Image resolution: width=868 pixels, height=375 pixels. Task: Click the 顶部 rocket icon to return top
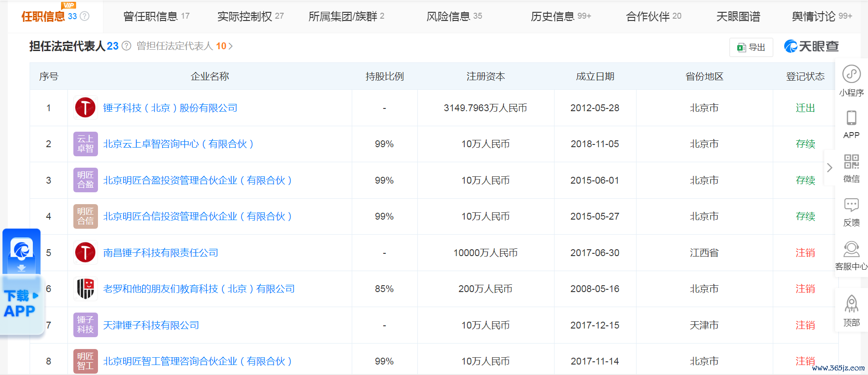point(851,304)
